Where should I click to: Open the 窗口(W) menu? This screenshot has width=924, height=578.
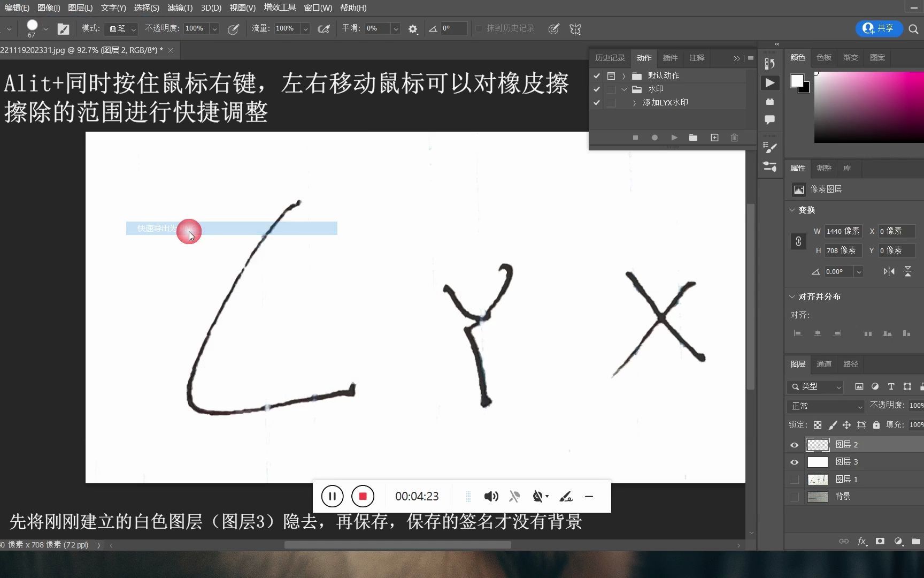[318, 7]
